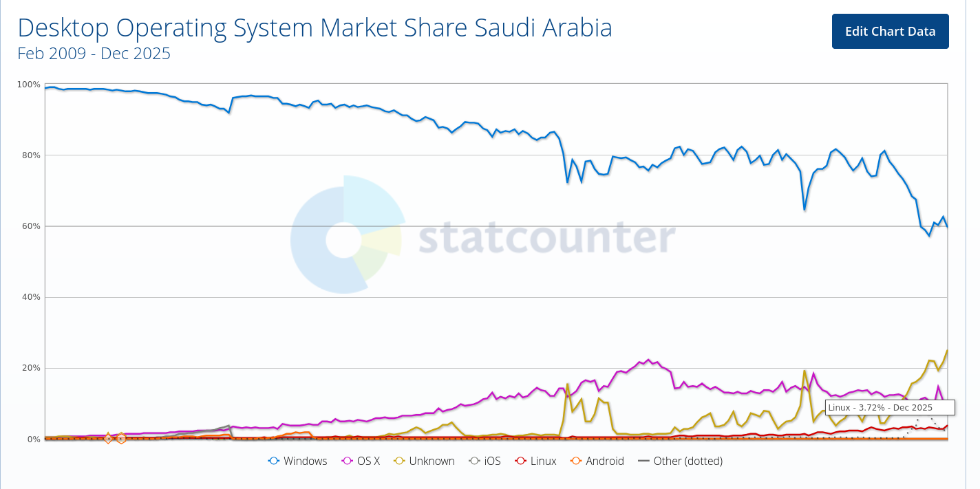Click the red Linux legend marker icon
This screenshot has width=980, height=489.
click(521, 461)
